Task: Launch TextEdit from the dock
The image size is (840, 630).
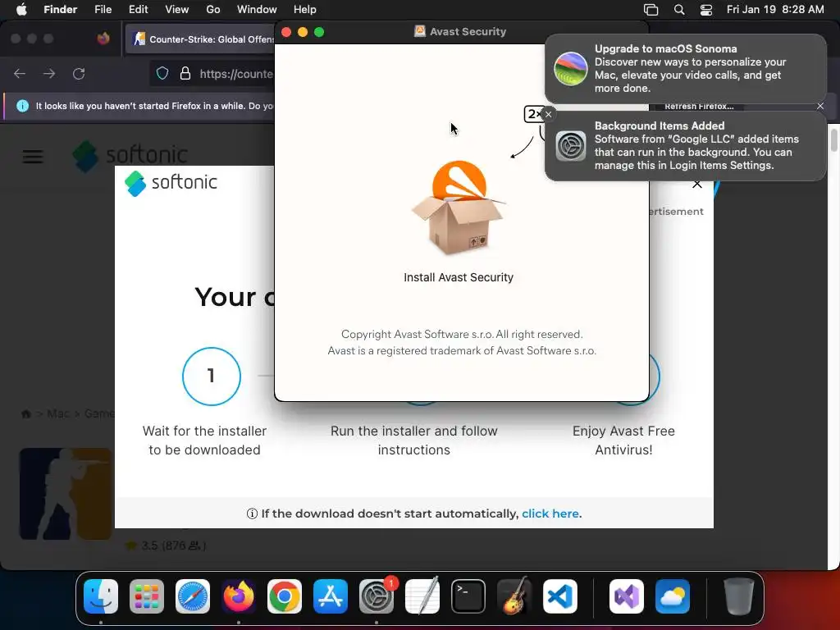Action: (x=422, y=596)
